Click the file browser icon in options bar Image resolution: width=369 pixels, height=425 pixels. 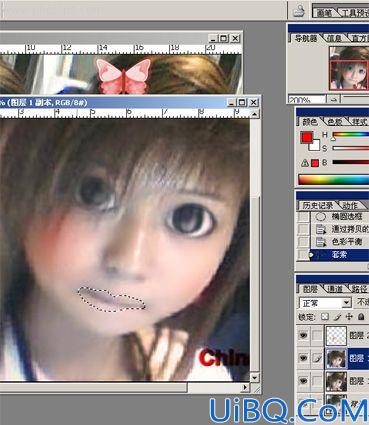299,11
